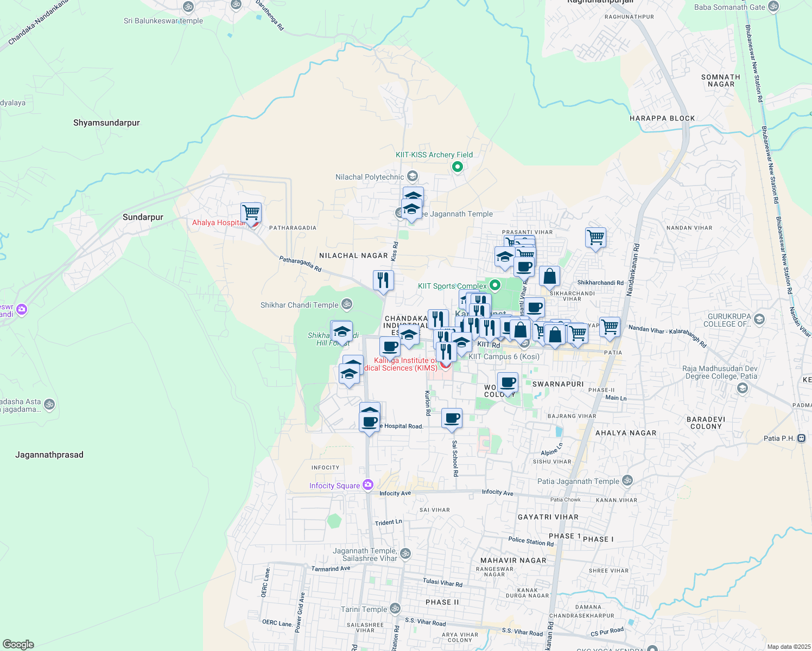Select the coffee cup marker on Hospital Road
Screen dimensions: 812x651
(x=369, y=422)
